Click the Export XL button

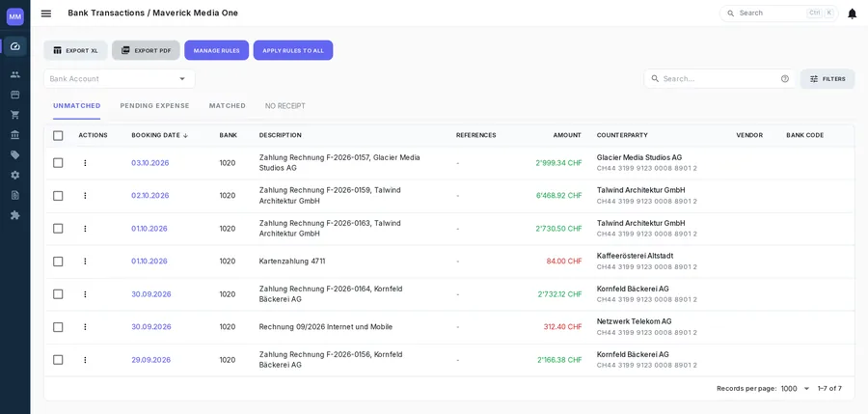(76, 50)
